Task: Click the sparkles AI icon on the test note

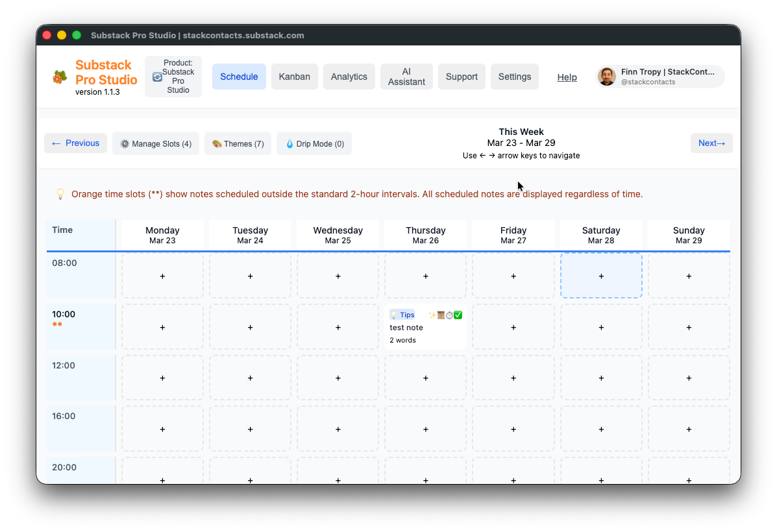Action: coord(432,315)
